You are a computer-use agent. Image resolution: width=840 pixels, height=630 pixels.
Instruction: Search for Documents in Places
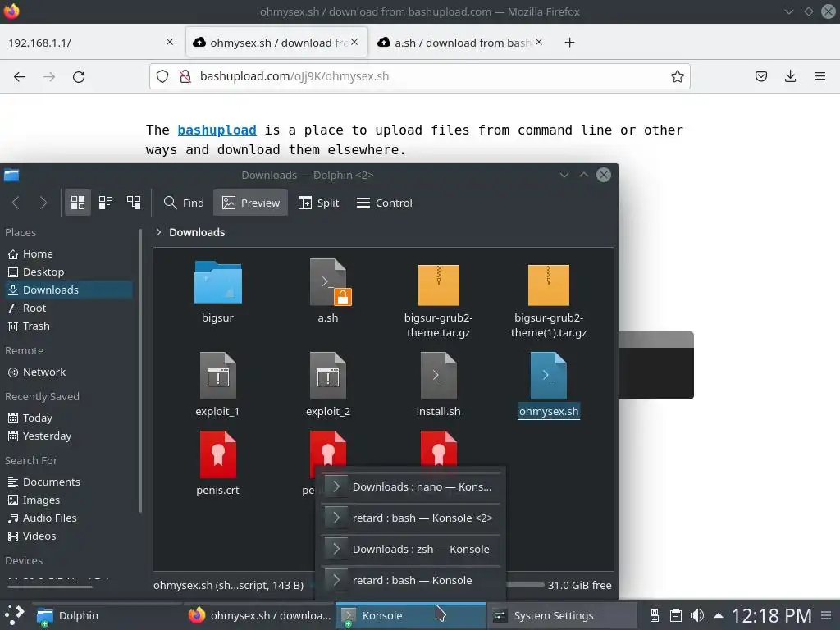click(x=69, y=482)
